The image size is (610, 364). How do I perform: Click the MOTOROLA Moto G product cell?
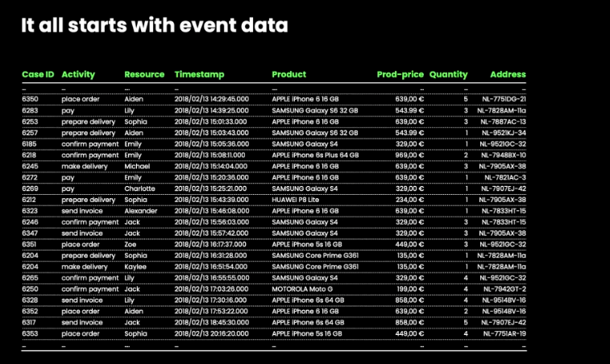pyautogui.click(x=301, y=288)
